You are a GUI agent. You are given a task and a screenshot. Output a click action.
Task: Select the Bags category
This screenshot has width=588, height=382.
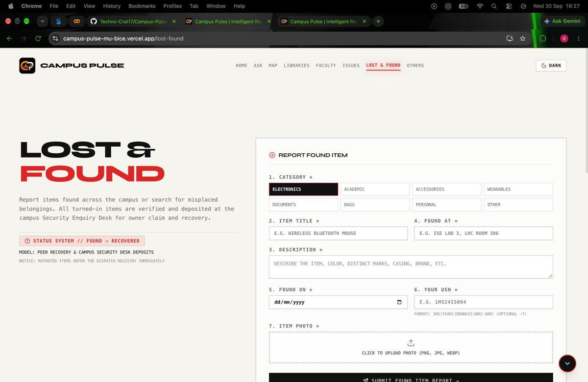click(x=375, y=205)
